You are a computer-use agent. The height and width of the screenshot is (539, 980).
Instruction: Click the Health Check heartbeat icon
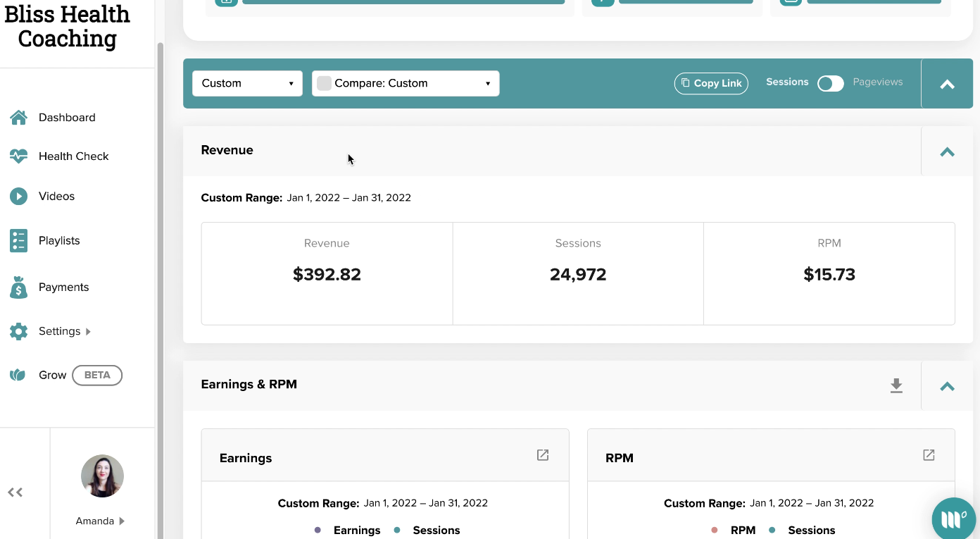[x=18, y=156]
